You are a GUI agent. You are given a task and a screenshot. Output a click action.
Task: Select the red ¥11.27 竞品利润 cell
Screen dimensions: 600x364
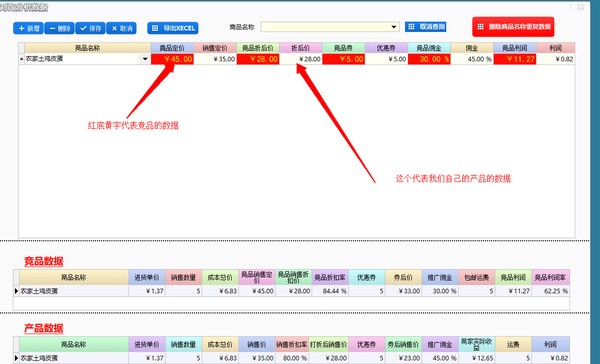[x=515, y=59]
